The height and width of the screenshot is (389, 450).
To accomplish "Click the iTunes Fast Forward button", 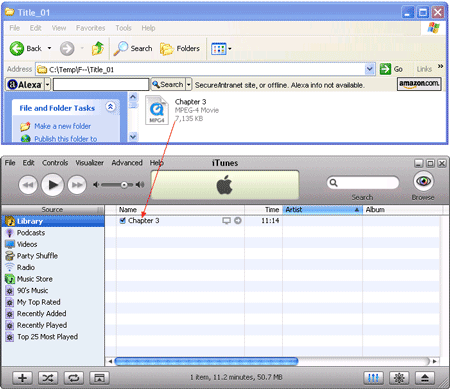I will tap(77, 185).
